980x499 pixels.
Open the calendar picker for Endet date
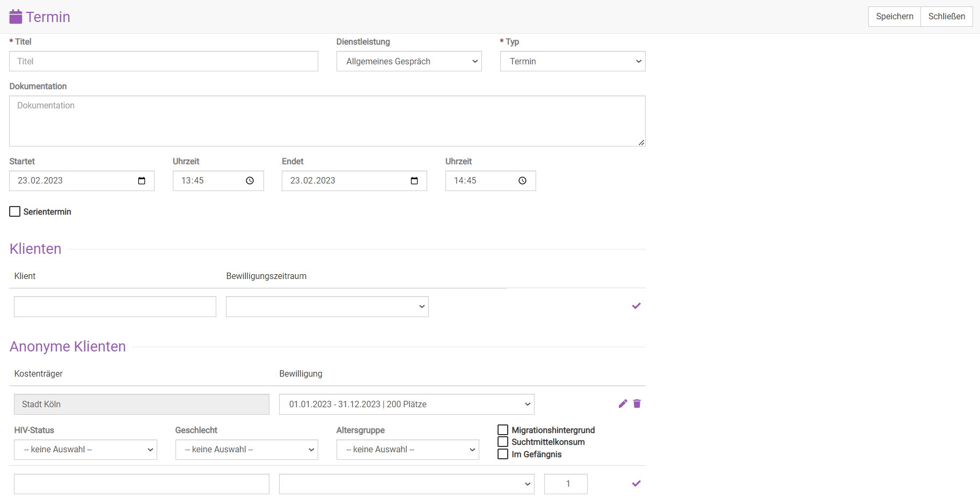pos(414,181)
